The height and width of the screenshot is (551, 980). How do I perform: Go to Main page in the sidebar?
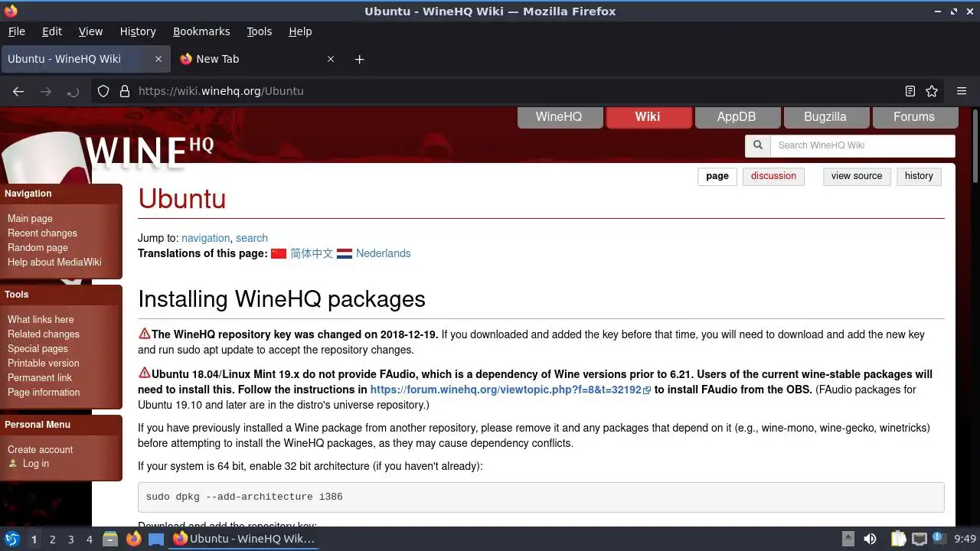30,218
